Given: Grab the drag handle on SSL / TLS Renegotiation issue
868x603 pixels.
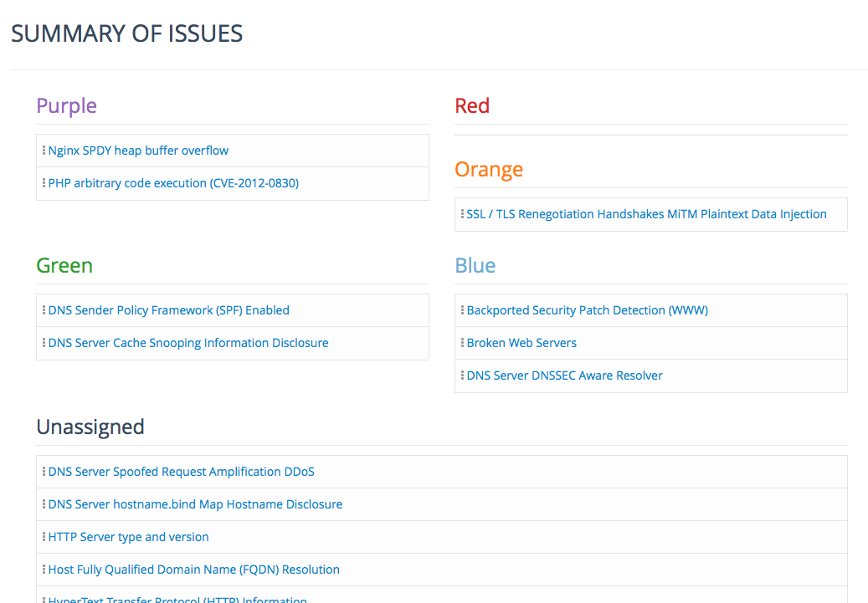Looking at the screenshot, I should click(461, 214).
